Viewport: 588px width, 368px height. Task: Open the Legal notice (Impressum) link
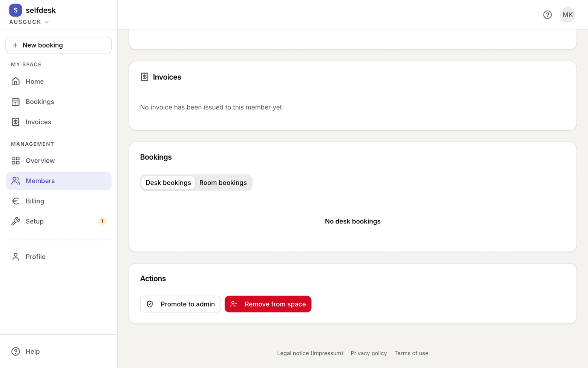pyautogui.click(x=310, y=353)
